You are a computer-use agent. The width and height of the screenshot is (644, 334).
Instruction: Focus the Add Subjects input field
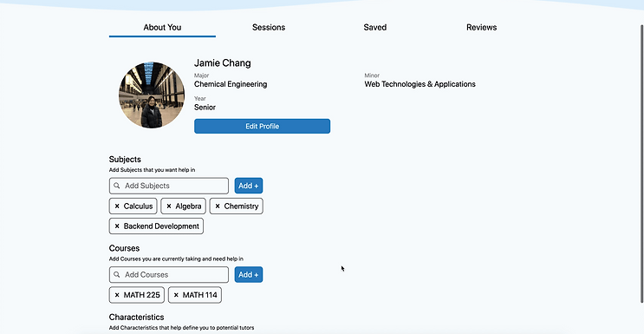[x=169, y=186]
